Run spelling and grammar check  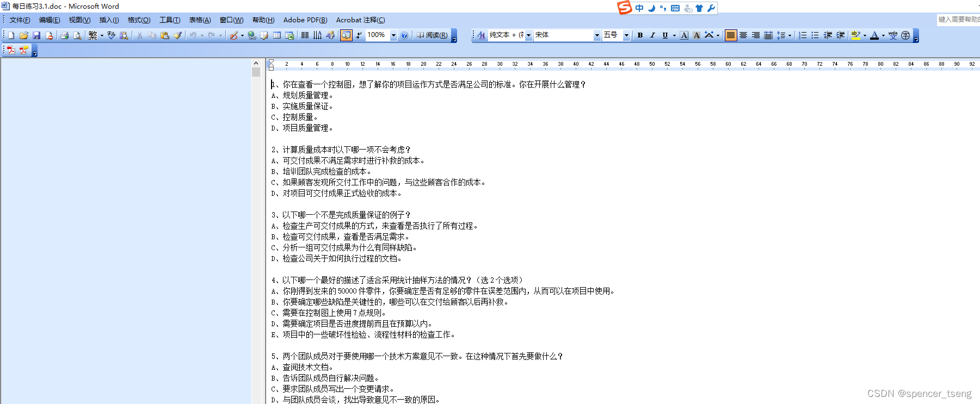point(111,35)
